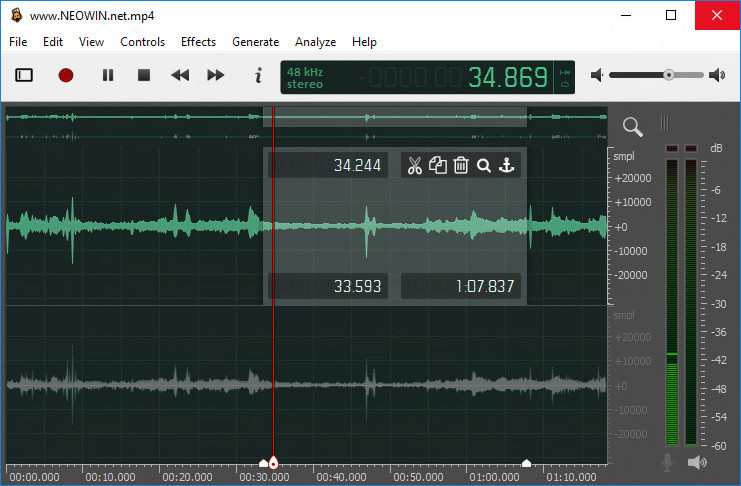Stop playback with the square button
This screenshot has width=741, height=486.
click(144, 75)
